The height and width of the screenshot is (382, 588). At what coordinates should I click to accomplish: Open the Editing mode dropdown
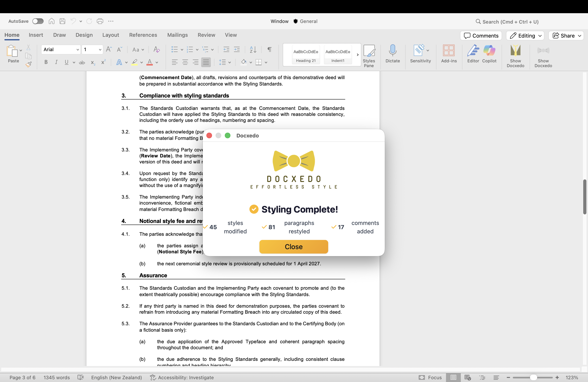click(525, 36)
